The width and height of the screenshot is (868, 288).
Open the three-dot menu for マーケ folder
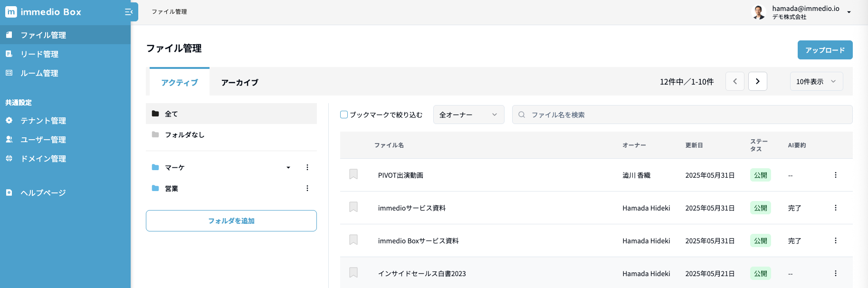pyautogui.click(x=307, y=167)
